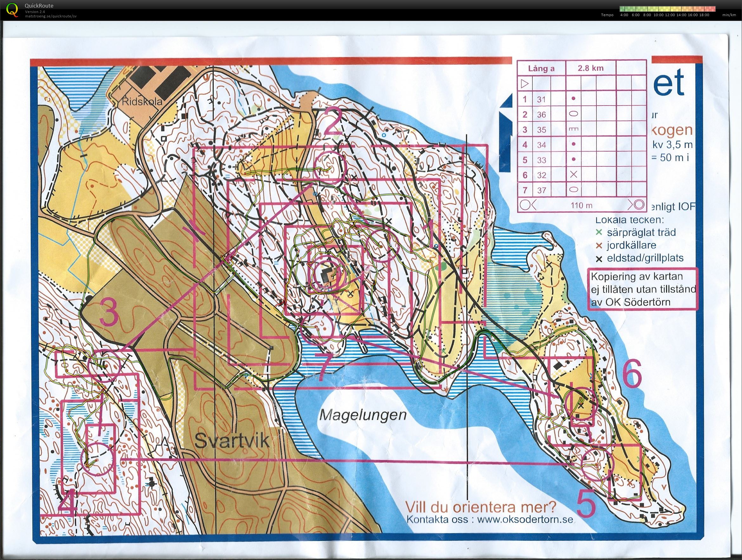The height and width of the screenshot is (560, 742).
Task: Click the '2.8 km' course length cell
Action: coord(590,68)
